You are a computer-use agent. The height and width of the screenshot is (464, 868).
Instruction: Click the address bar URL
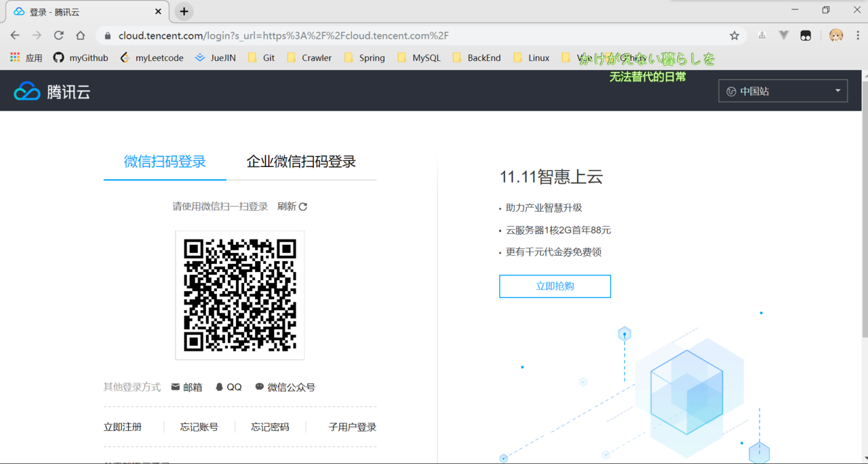[x=283, y=36]
